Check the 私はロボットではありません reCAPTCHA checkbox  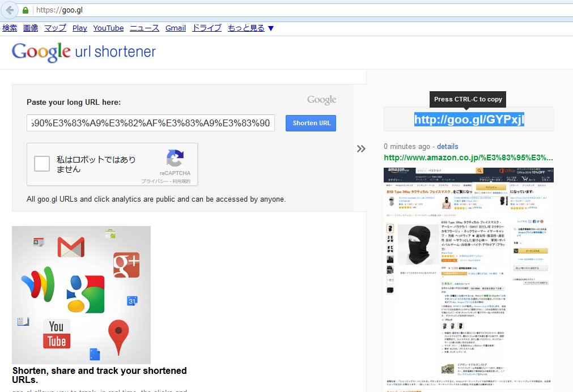pos(42,164)
